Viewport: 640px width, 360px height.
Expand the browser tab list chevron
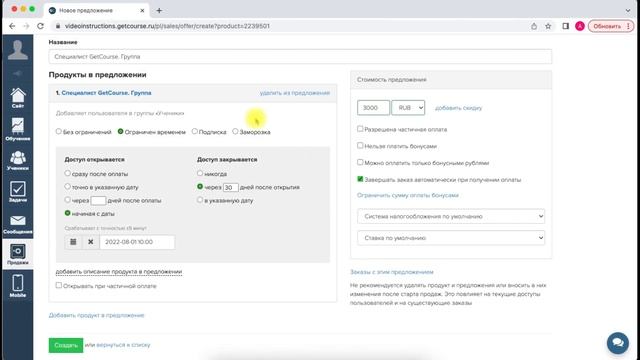(628, 11)
